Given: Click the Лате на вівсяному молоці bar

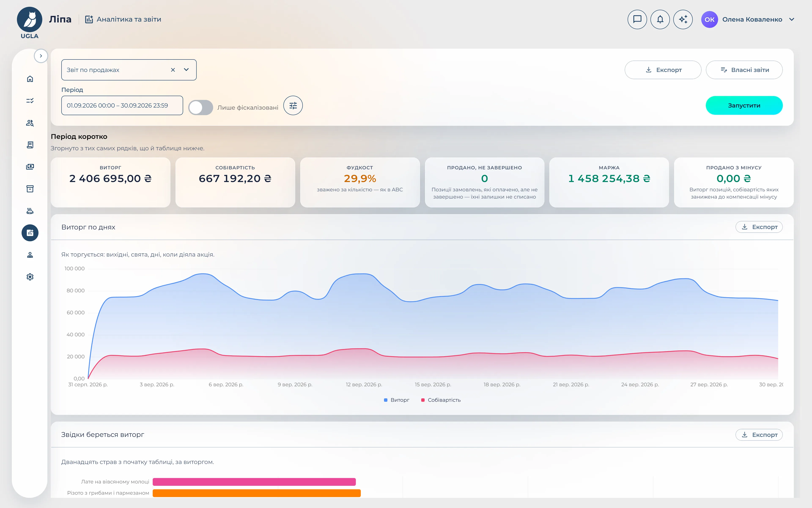Looking at the screenshot, I should click(254, 482).
